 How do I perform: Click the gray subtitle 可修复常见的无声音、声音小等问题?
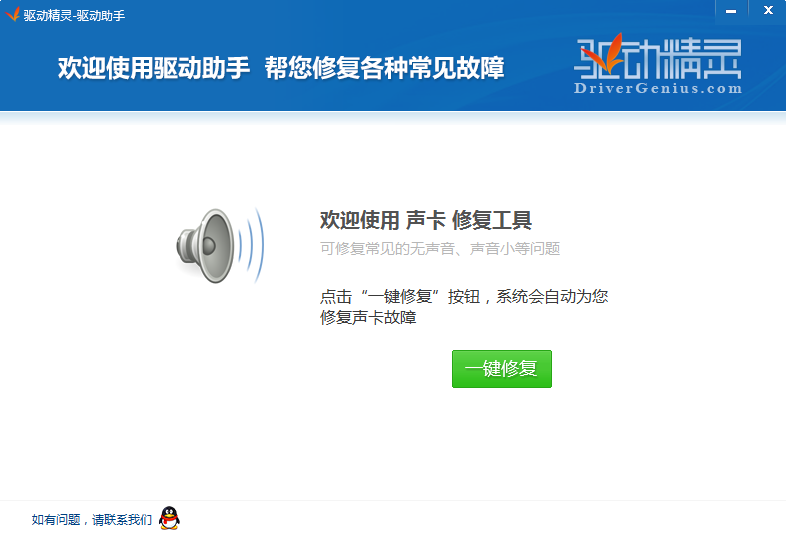440,248
